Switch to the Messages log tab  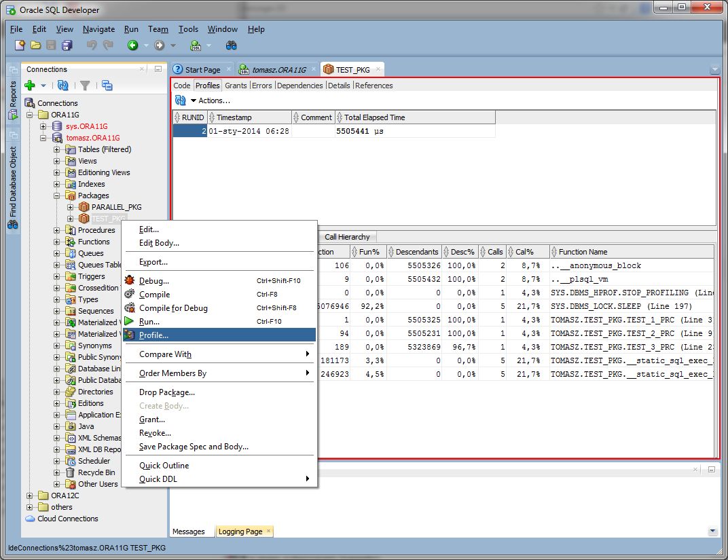[188, 531]
